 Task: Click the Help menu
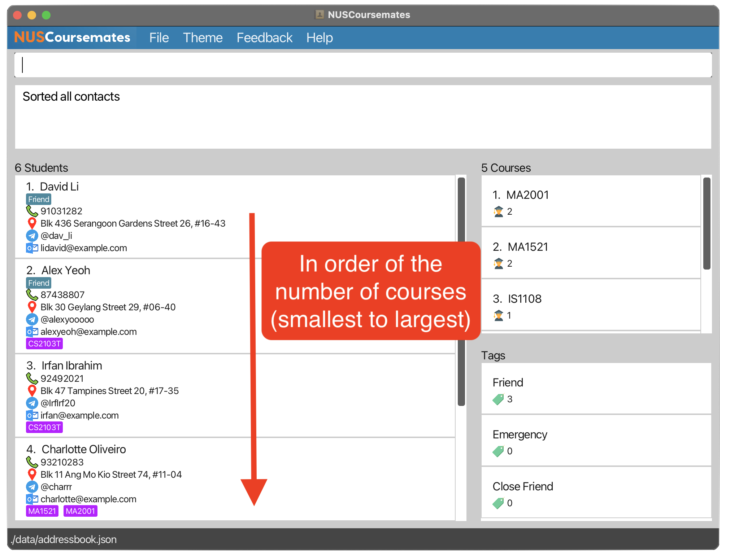320,38
